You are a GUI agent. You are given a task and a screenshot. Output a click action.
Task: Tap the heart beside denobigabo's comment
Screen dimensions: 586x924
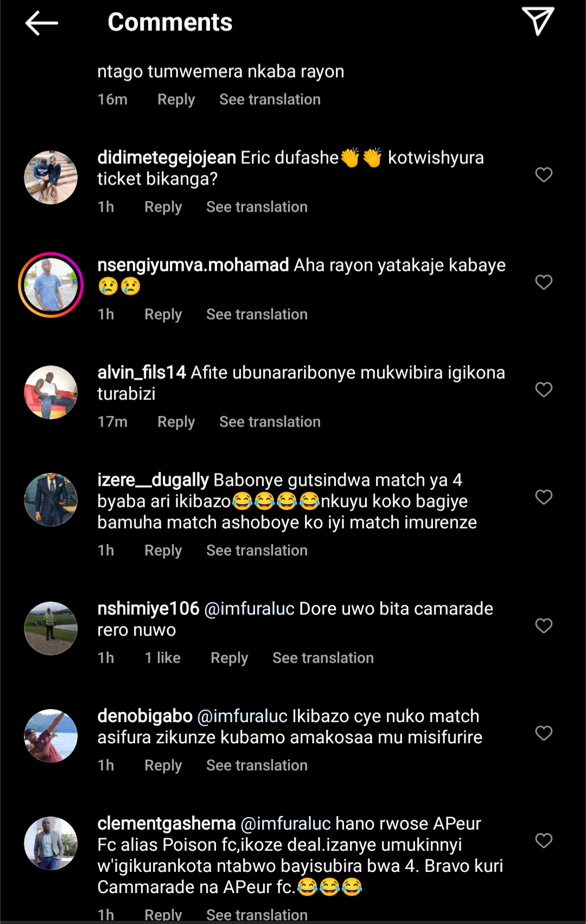click(x=544, y=733)
